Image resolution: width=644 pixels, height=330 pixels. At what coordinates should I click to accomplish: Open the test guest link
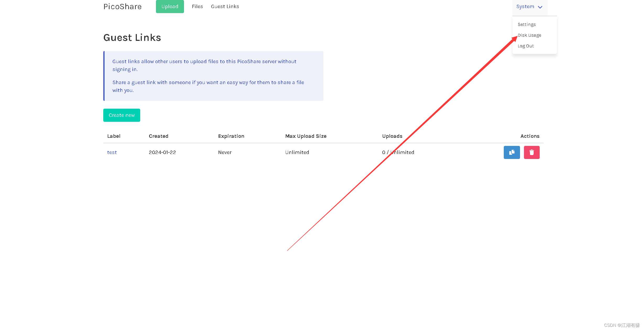112,152
